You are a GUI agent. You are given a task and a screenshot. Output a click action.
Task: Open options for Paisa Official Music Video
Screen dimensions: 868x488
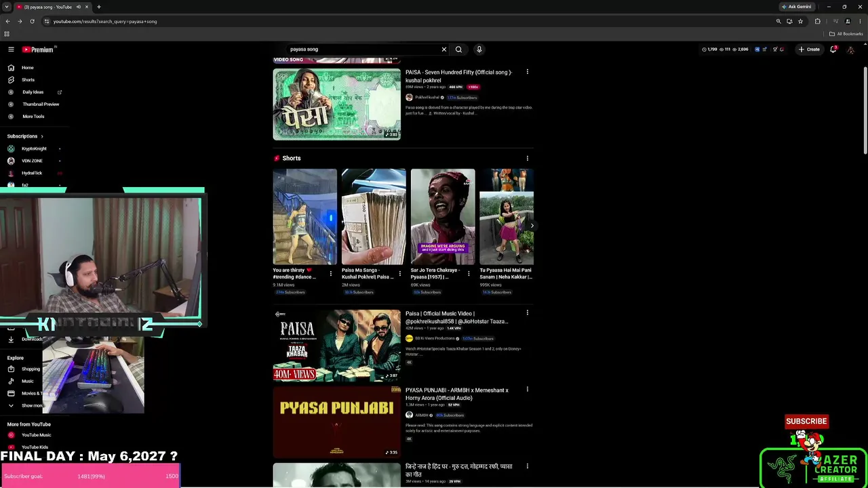click(528, 313)
